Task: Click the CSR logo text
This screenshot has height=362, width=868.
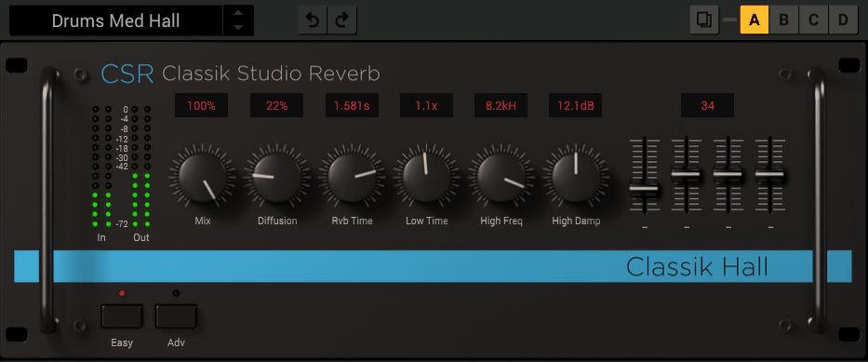Action: [x=127, y=74]
